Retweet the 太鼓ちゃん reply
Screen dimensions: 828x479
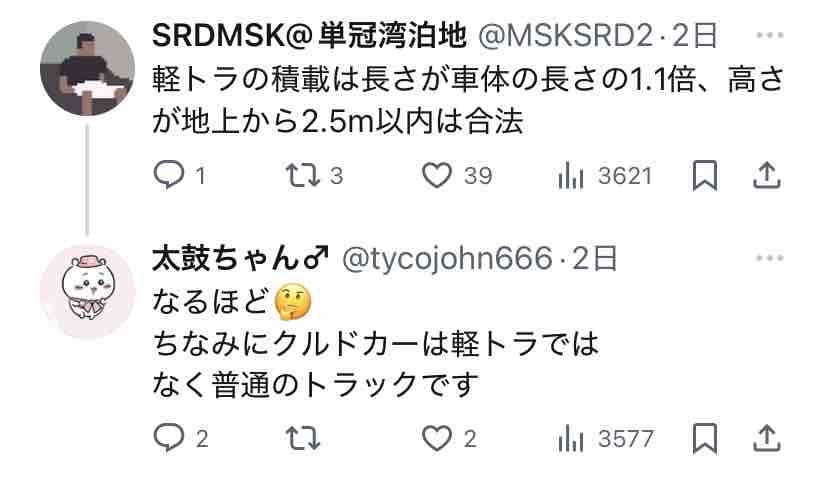pyautogui.click(x=303, y=438)
